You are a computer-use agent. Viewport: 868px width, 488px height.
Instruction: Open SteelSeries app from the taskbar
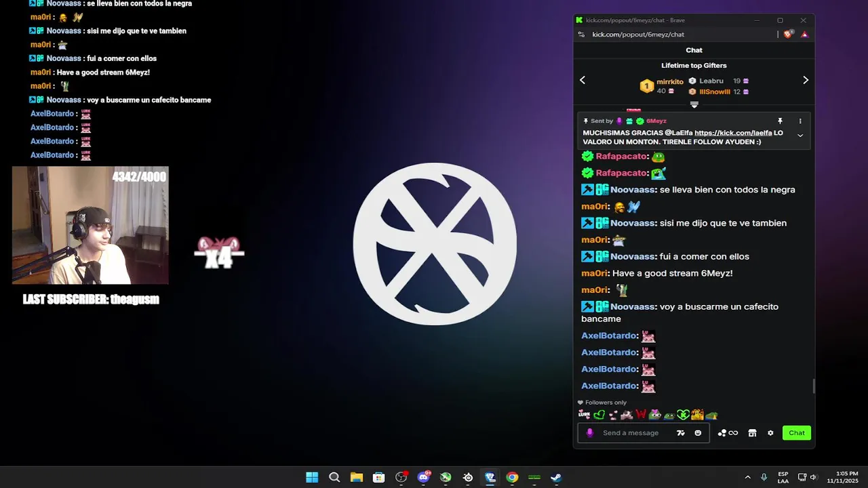pos(468,477)
